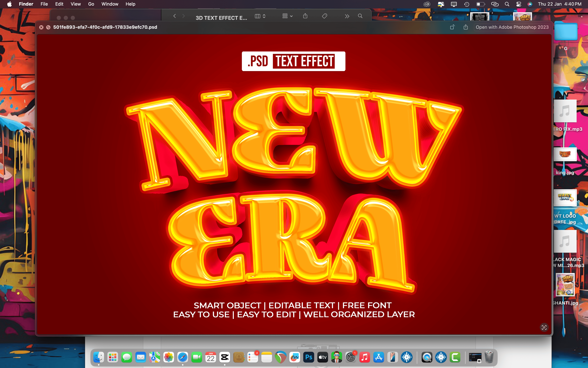Close the Quick Look preview window
The height and width of the screenshot is (368, 588).
[x=41, y=27]
